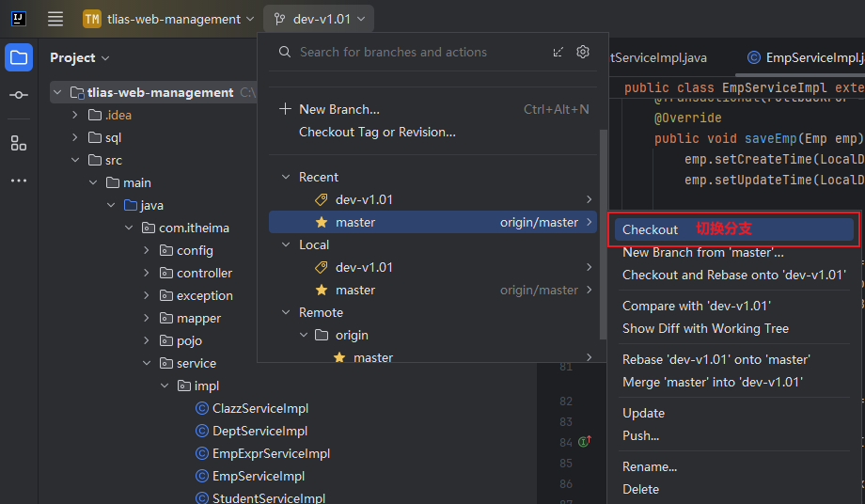Screen dimensions: 865x504
Task: Collapse the Remote branches group
Action: click(x=286, y=313)
